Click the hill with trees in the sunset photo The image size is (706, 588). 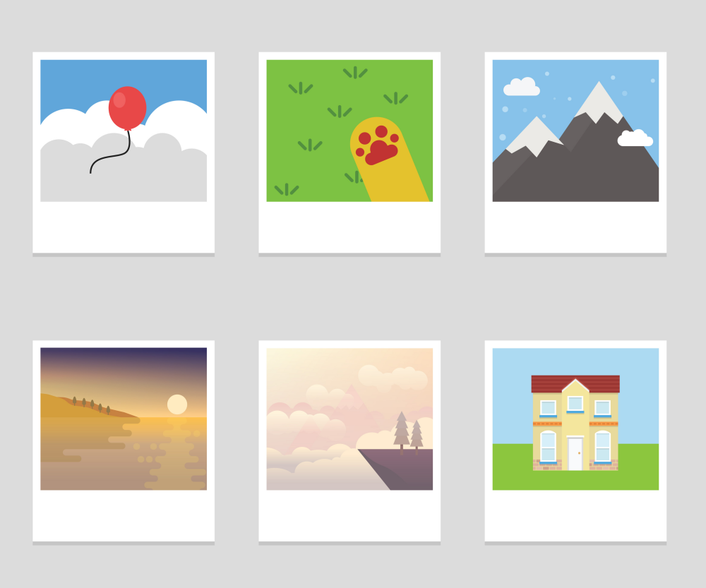pos(85,406)
